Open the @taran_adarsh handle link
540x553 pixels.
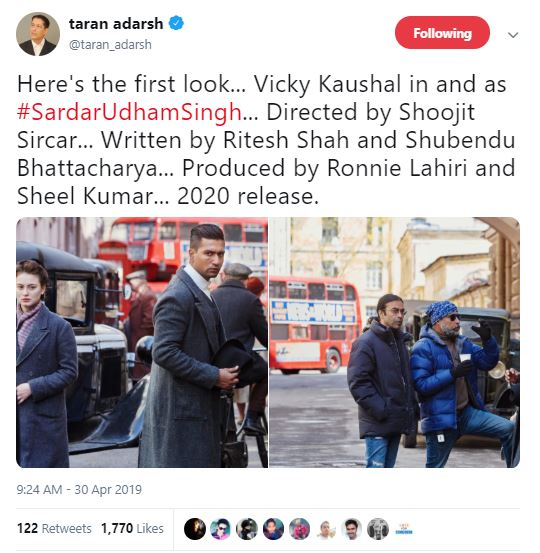coord(110,45)
